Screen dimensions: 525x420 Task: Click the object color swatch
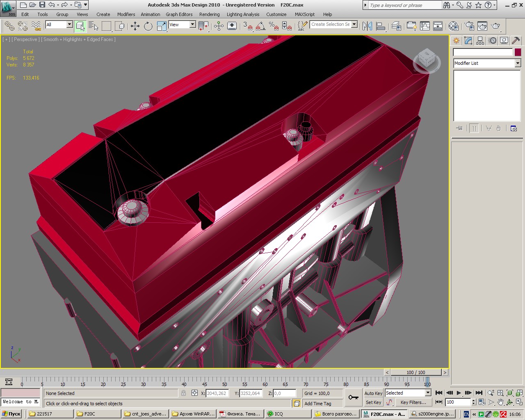518,52
